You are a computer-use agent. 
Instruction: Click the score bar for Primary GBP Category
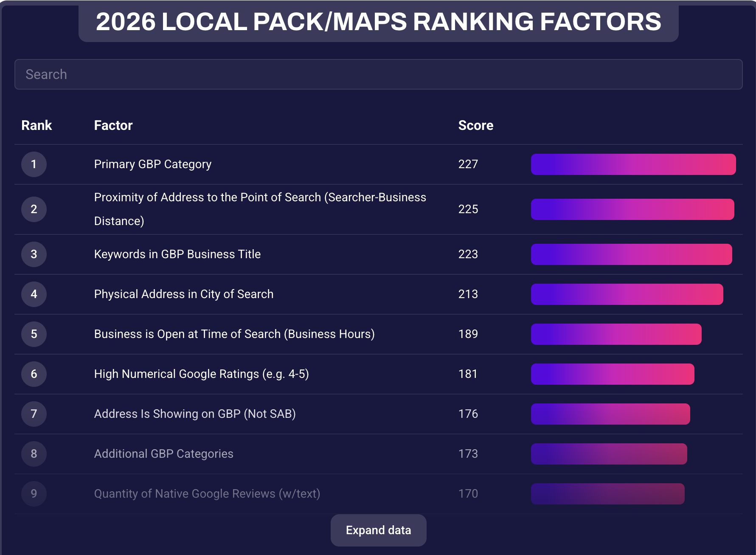[633, 164]
